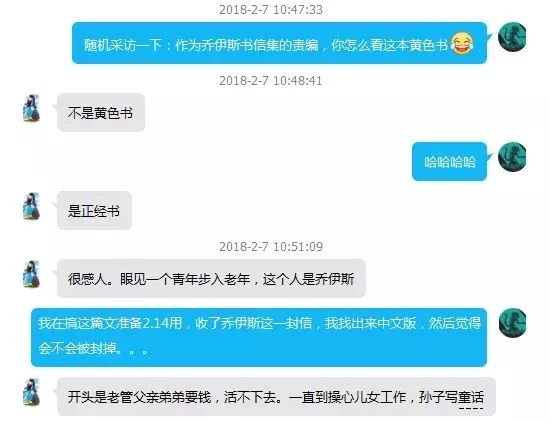The image size is (550, 422).
Task: Click the 10:48:41 timestamp
Action: tap(271, 81)
